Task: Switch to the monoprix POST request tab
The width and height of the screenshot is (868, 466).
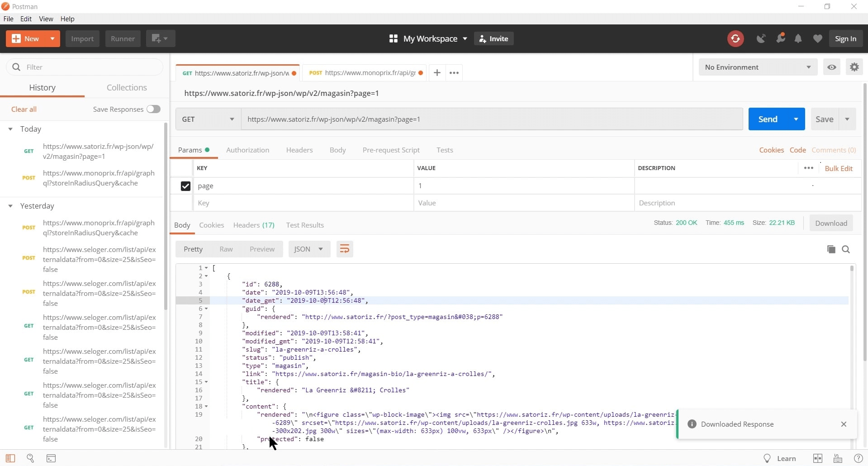Action: tap(365, 73)
